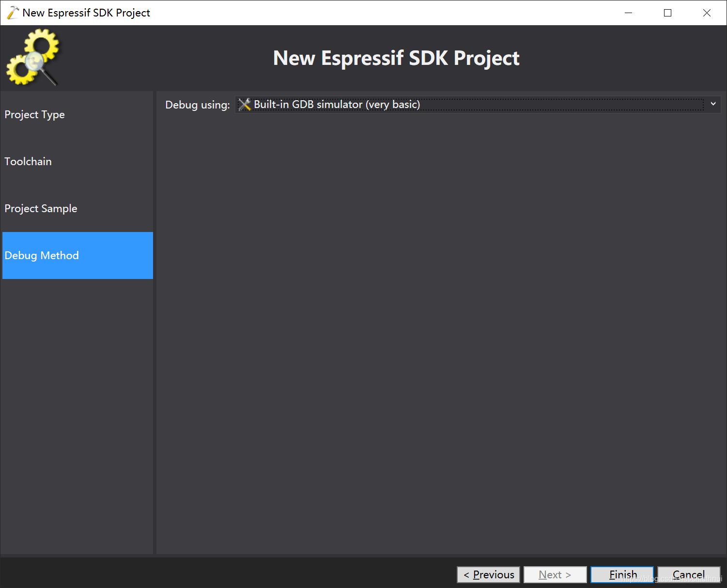Switch to the Project Sample step
This screenshot has height=588, width=727.
pyautogui.click(x=41, y=208)
